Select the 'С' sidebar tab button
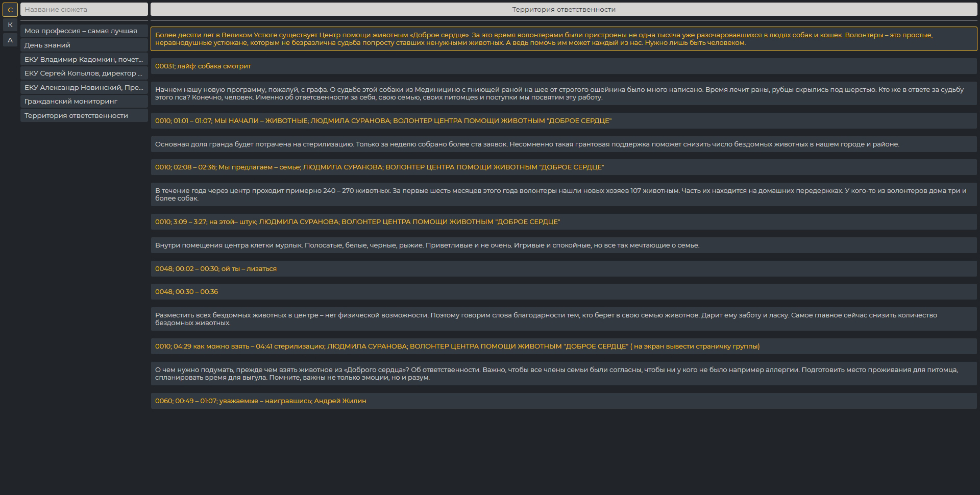Viewport: 980px width, 495px height. (x=10, y=10)
